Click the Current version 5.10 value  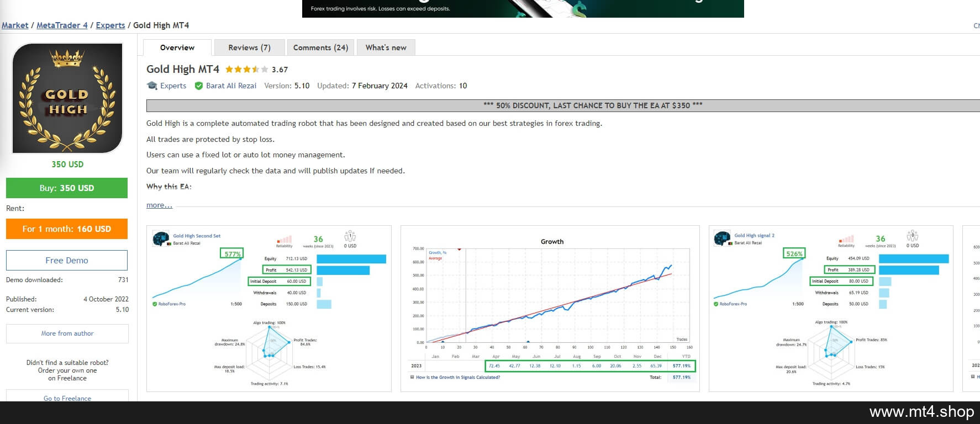click(x=122, y=310)
